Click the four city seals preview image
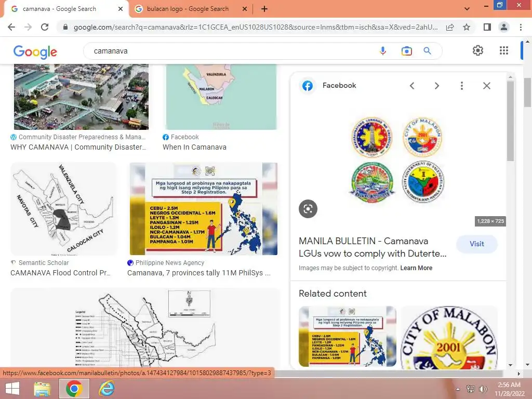The image size is (532, 399). click(397, 159)
